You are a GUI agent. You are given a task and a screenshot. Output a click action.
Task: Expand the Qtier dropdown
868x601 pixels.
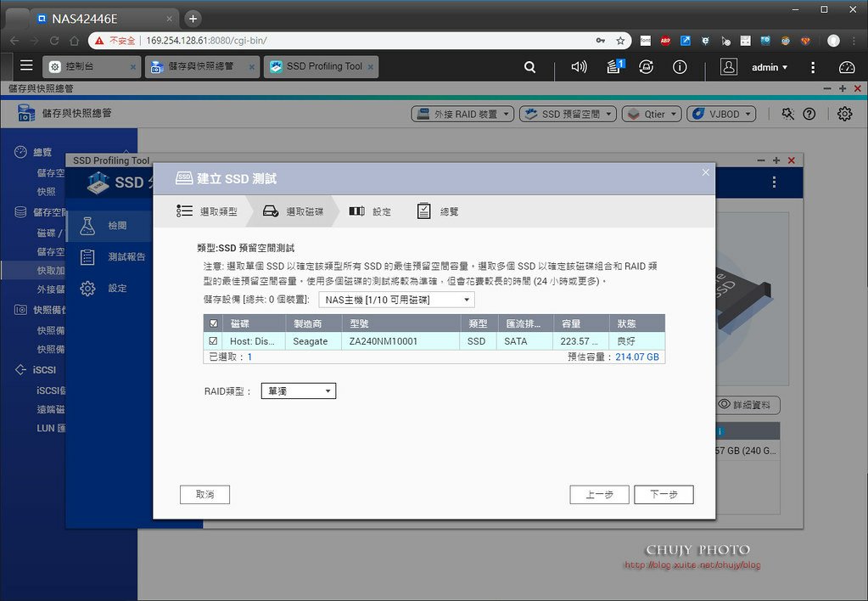(x=652, y=114)
